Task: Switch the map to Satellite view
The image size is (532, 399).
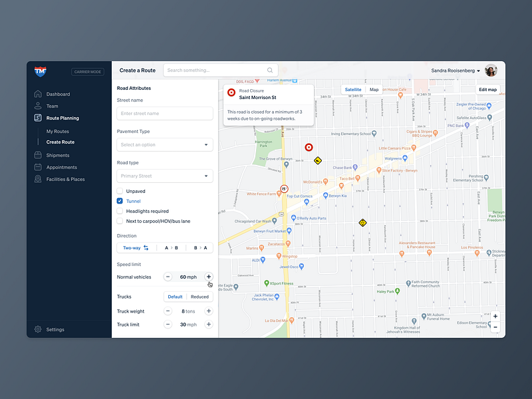Action: pos(352,89)
